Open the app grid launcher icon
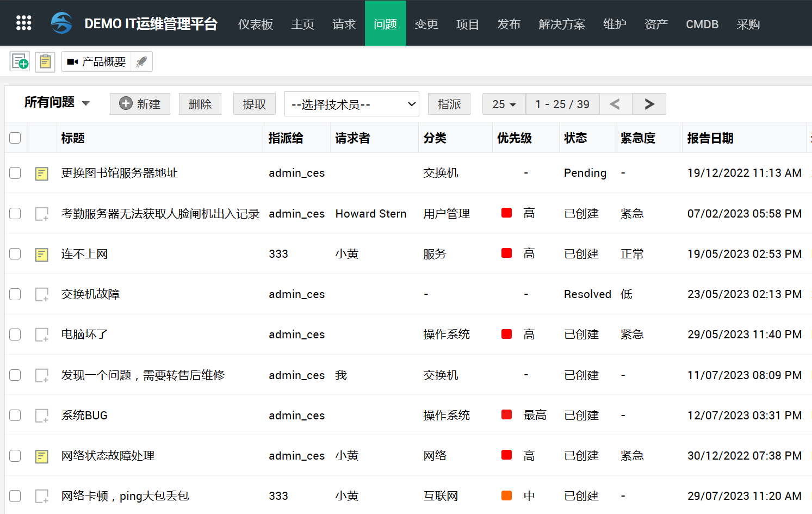 (23, 23)
